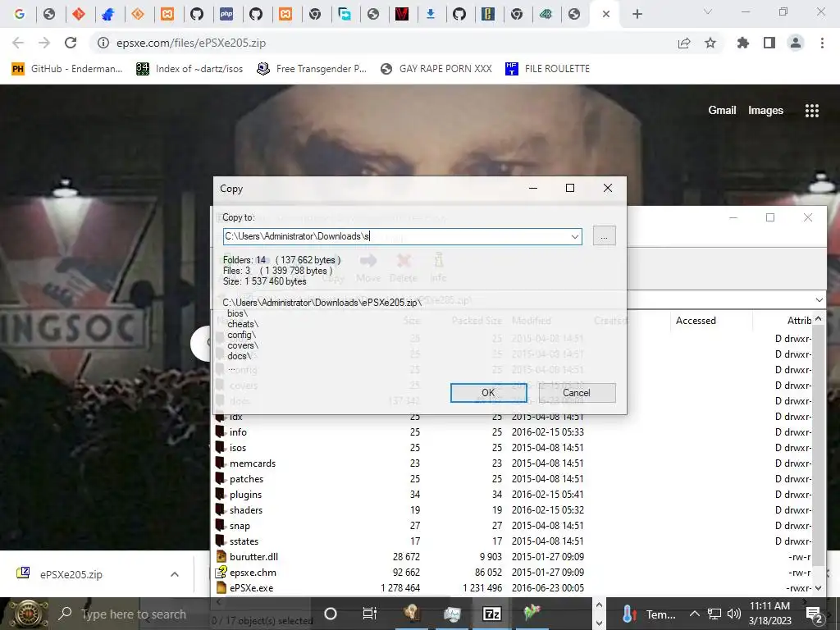Image resolution: width=840 pixels, height=630 pixels.
Task: Open the browser extensions puzzle icon
Action: (x=743, y=43)
